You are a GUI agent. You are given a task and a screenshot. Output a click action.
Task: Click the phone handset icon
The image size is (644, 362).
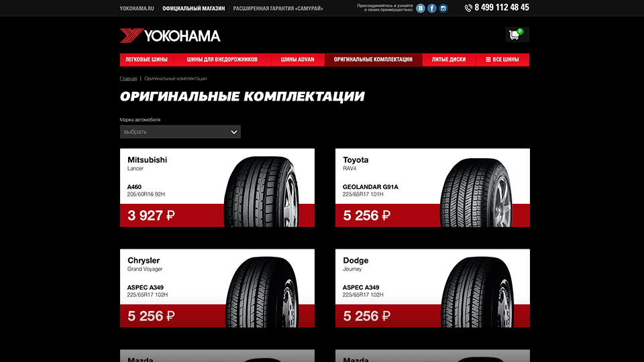point(468,8)
